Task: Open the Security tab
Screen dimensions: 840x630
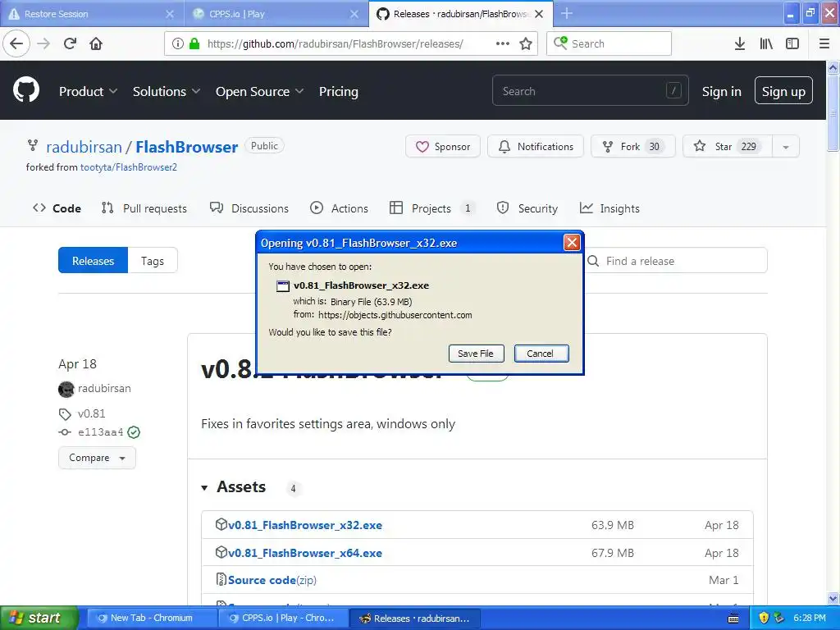Action: pos(527,208)
